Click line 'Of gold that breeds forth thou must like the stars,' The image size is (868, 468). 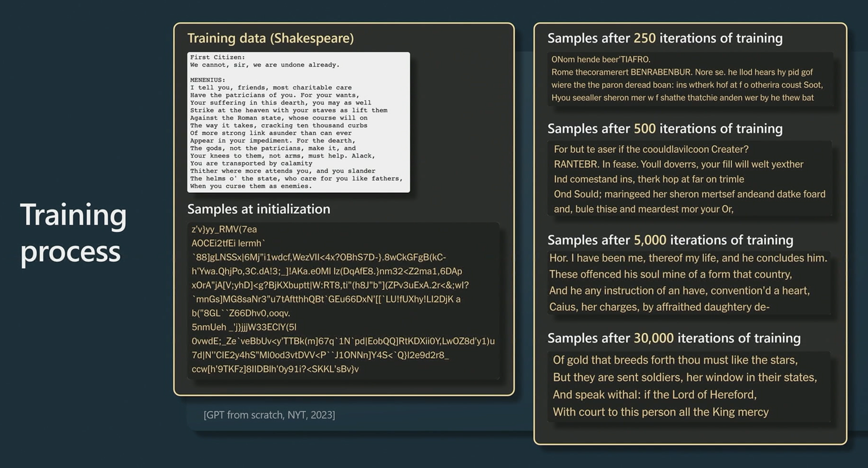[675, 360]
